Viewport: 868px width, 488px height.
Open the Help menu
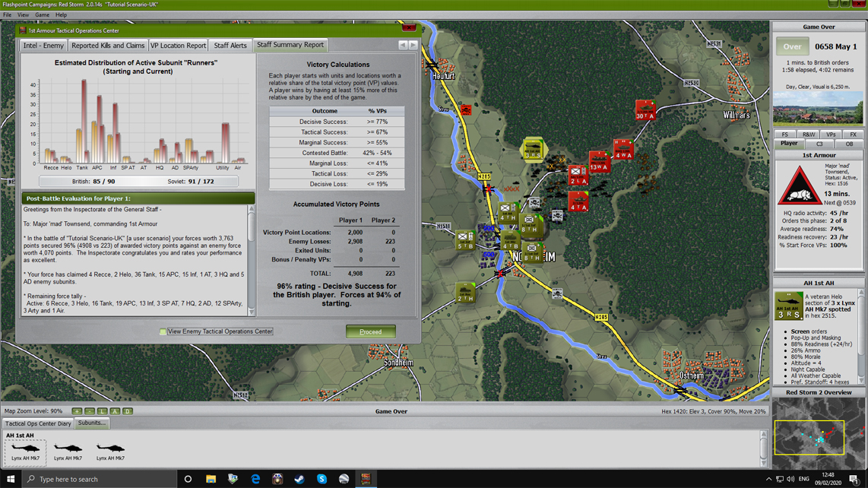[61, 15]
